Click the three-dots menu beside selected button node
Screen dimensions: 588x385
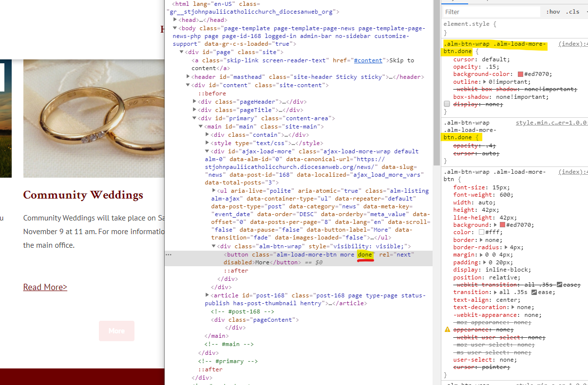[x=169, y=255]
